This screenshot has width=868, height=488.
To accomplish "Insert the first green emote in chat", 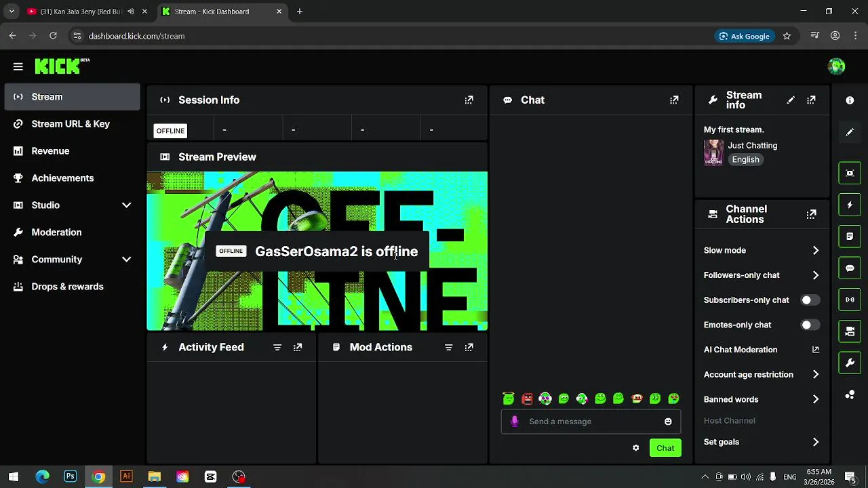I will tap(509, 399).
